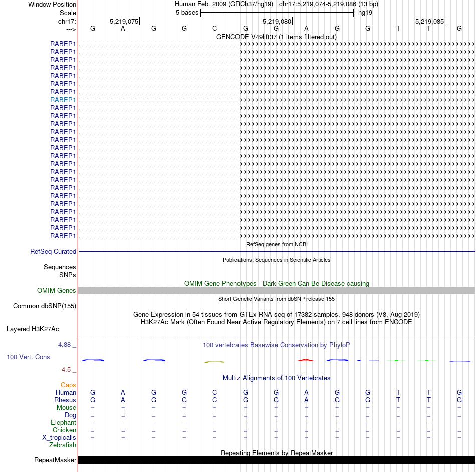The image size is (476, 472).
Task: Click the Sequences track label
Action: point(60,267)
